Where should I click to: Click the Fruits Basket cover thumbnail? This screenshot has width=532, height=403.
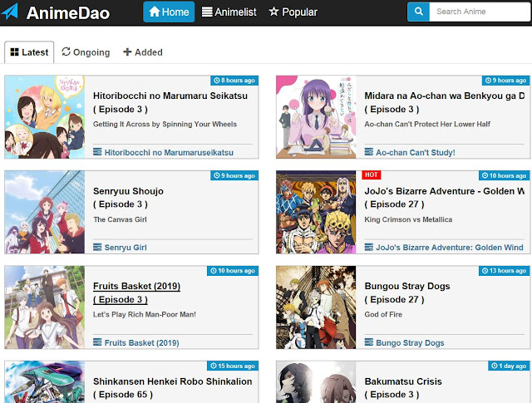45,307
